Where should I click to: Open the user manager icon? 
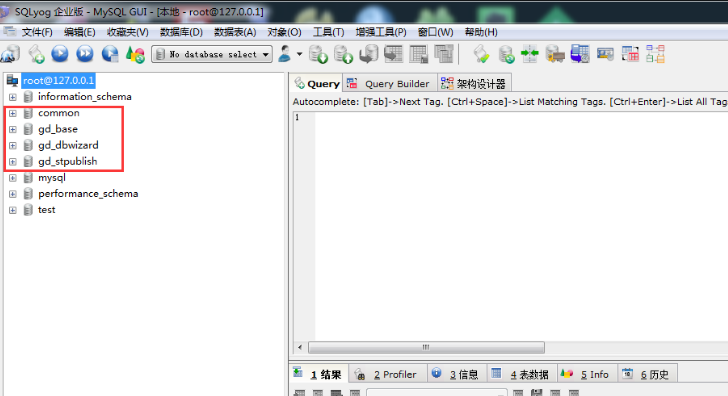pyautogui.click(x=285, y=54)
